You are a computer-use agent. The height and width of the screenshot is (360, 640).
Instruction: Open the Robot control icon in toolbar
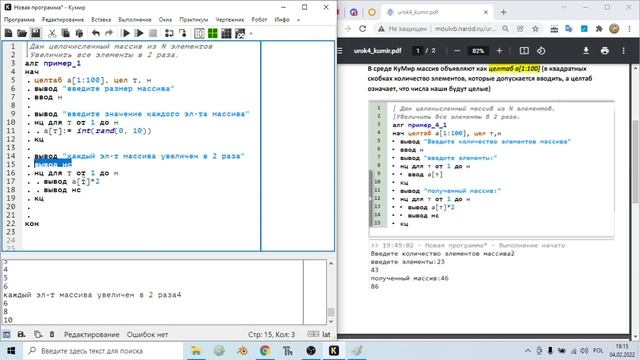240,33
